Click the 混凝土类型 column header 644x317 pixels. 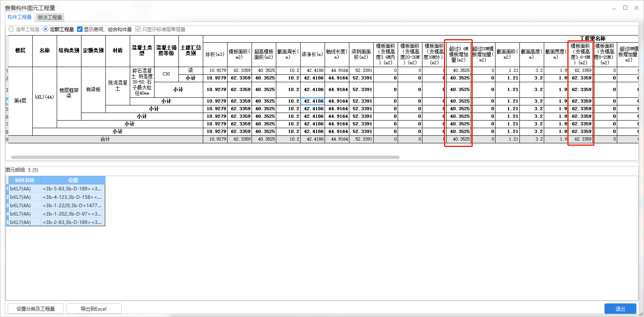coord(142,51)
